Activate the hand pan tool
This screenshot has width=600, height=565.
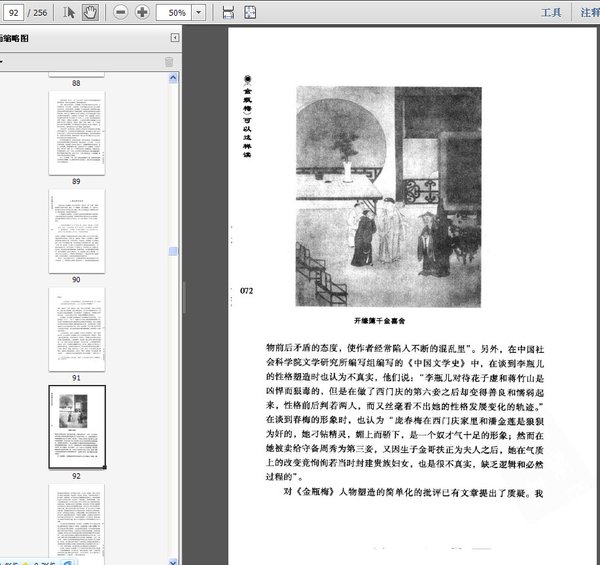click(x=90, y=13)
